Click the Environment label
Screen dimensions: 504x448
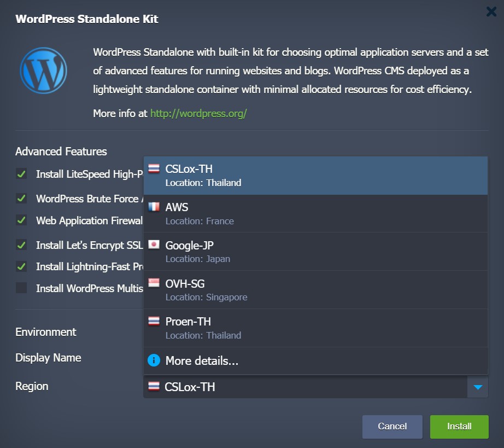point(45,332)
